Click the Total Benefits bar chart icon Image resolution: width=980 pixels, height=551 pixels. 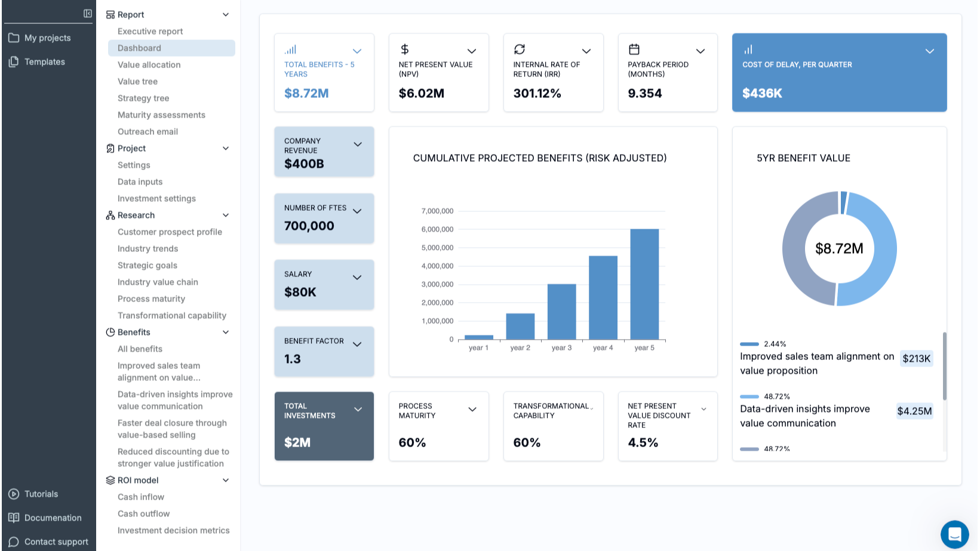pos(290,50)
